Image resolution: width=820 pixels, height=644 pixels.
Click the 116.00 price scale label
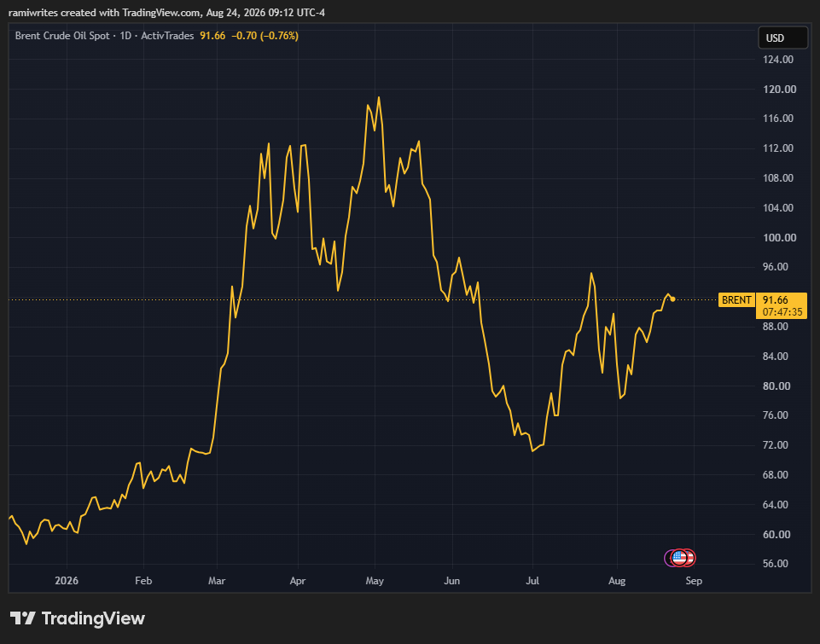coord(778,118)
